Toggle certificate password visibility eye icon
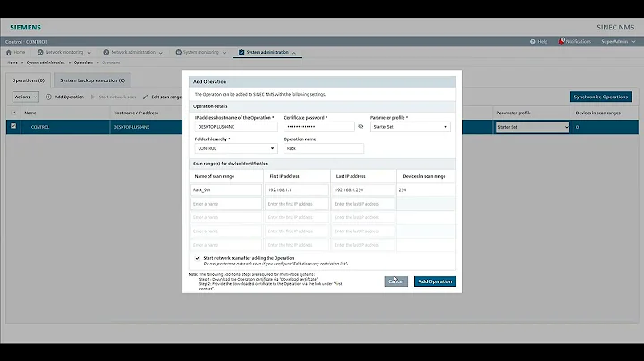This screenshot has height=361, width=644. pyautogui.click(x=360, y=127)
